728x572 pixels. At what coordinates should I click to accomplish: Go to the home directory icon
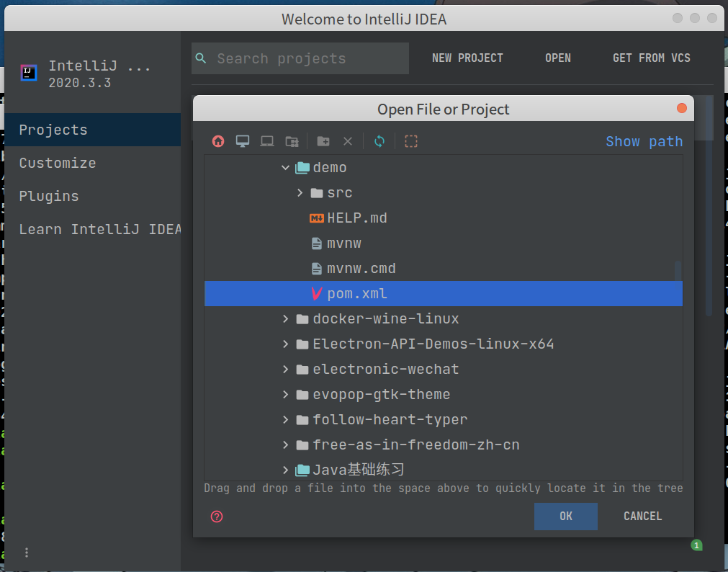pos(218,141)
